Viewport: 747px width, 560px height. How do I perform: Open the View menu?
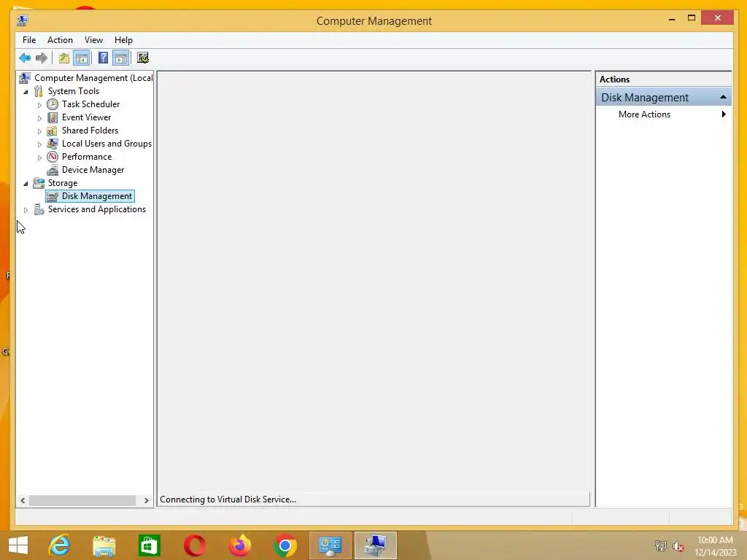click(x=93, y=40)
